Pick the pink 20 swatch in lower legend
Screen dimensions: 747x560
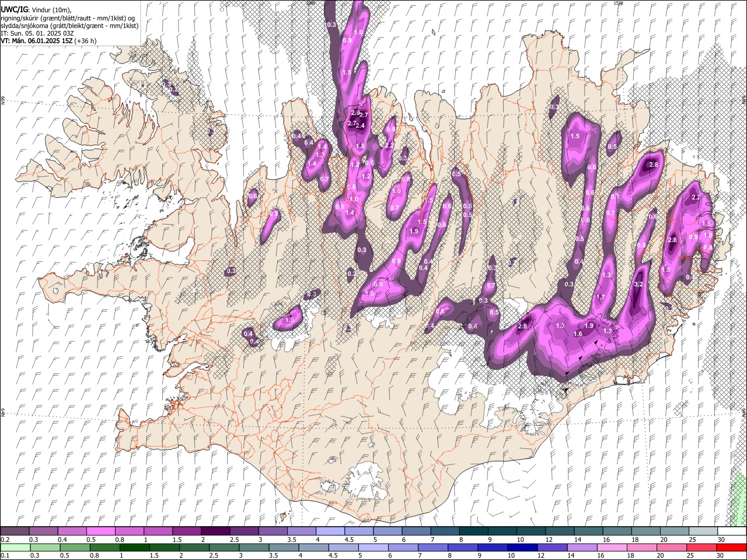671,548
